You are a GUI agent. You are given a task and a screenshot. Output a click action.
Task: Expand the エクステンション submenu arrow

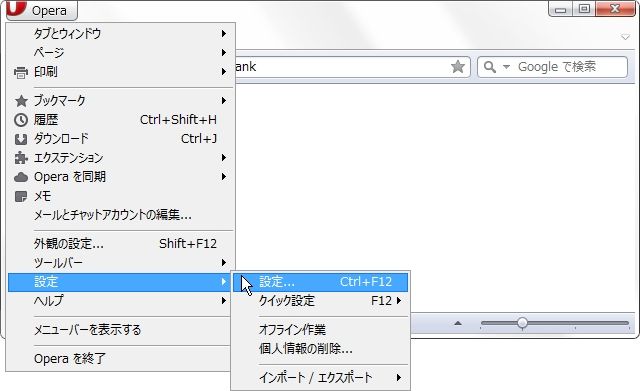coord(224,158)
